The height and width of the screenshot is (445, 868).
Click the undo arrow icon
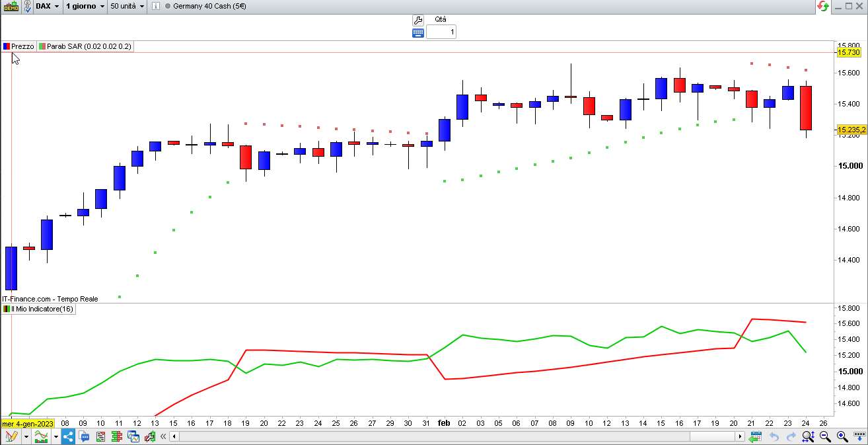pos(774,436)
